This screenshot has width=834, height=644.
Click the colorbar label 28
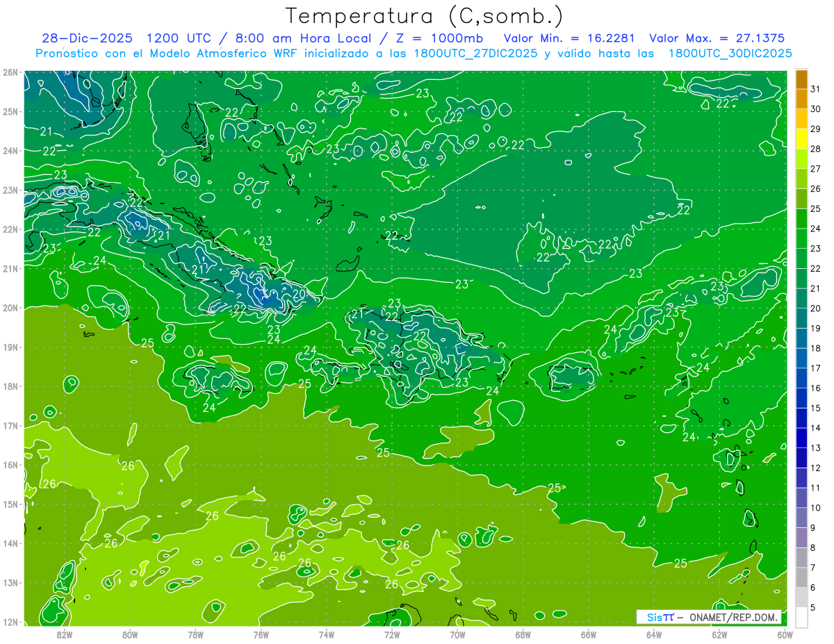[815, 149]
